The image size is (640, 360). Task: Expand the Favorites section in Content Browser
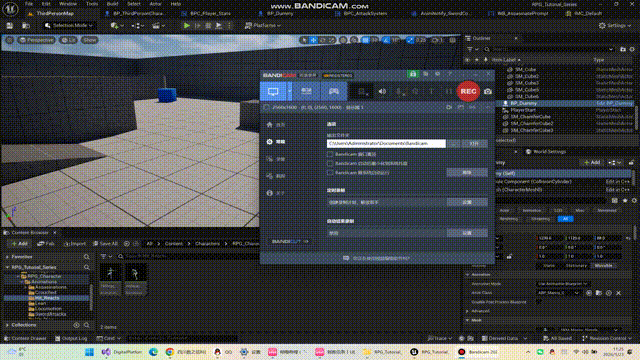pos(7,257)
